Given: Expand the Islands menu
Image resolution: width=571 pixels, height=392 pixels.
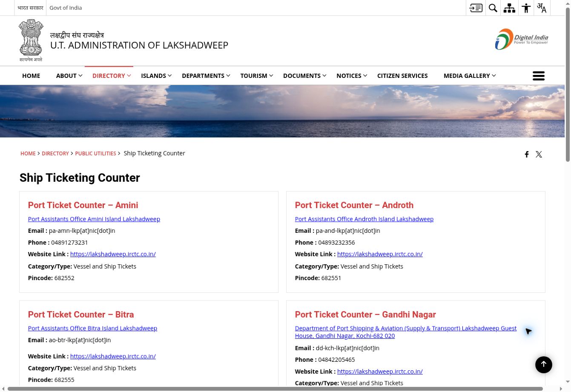Looking at the screenshot, I should coord(156,76).
